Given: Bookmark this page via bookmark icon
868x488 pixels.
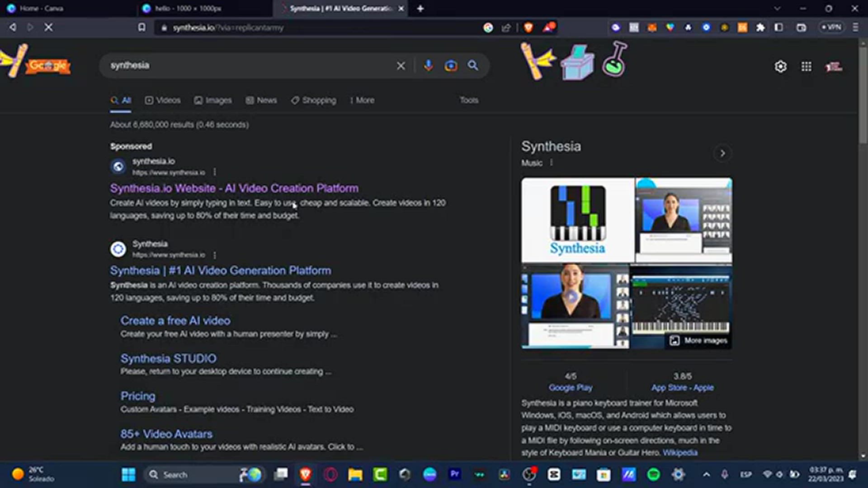Looking at the screenshot, I should (142, 28).
